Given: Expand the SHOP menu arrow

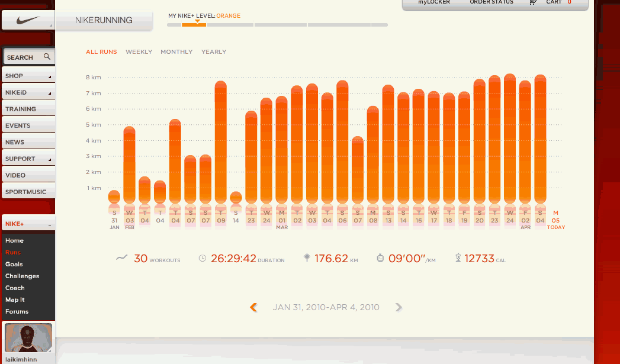Looking at the screenshot, I should coord(50,77).
